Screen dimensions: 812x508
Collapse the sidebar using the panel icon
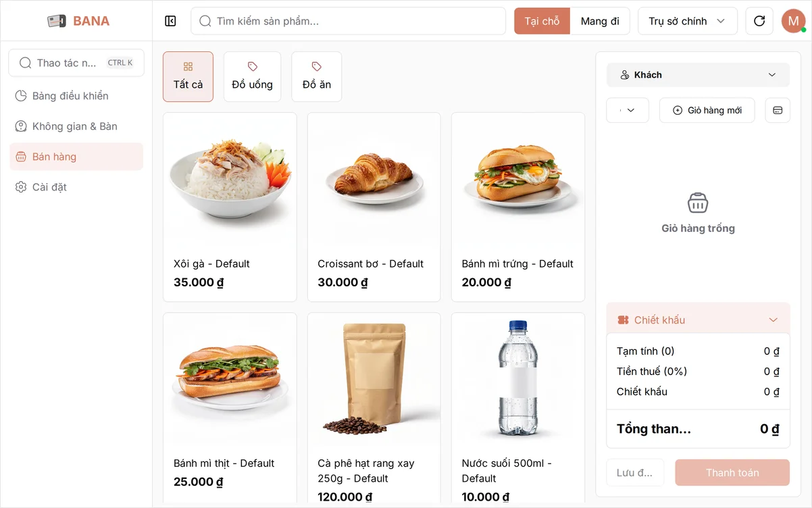(x=170, y=21)
